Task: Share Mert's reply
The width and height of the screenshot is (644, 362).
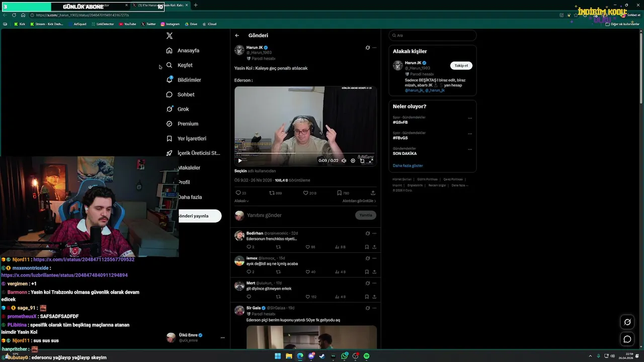Action: [374, 297]
